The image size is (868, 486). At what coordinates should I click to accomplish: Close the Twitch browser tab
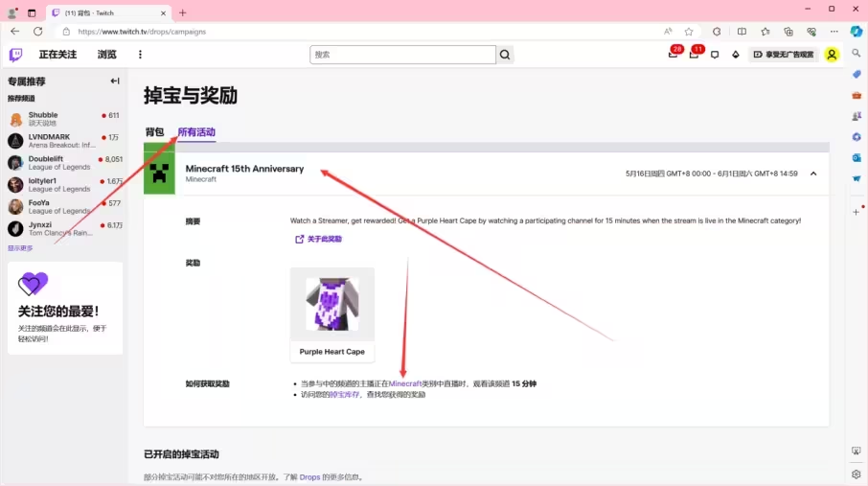163,12
